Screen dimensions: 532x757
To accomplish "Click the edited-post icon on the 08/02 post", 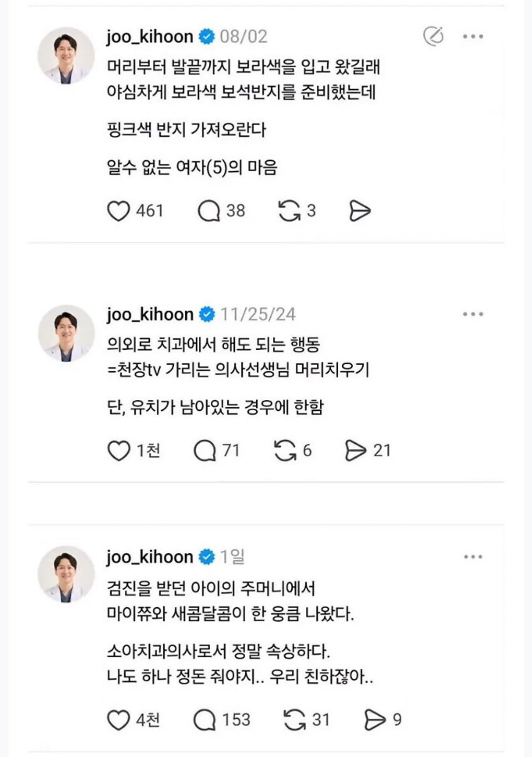I will point(433,36).
